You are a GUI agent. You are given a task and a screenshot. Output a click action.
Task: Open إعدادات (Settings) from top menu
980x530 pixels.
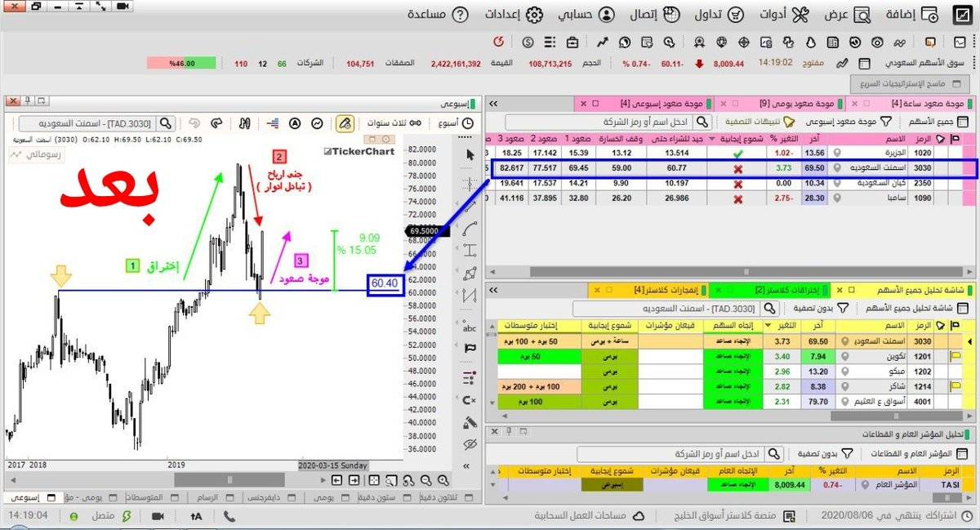pyautogui.click(x=514, y=15)
